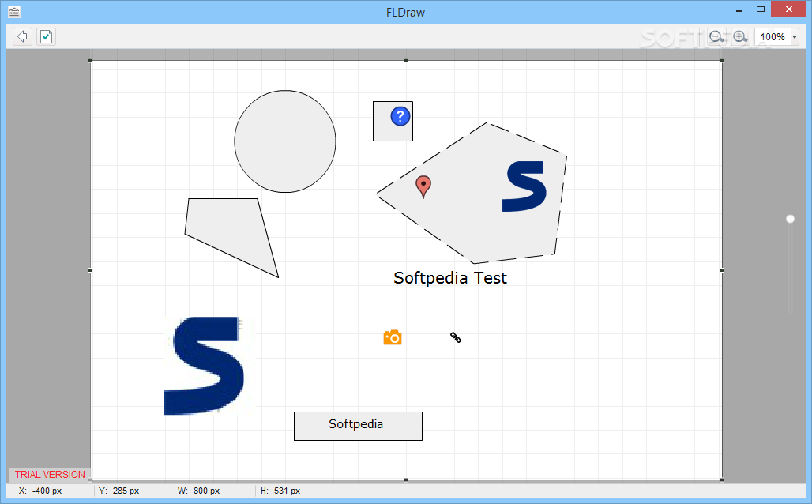The height and width of the screenshot is (504, 812).
Task: Select the square containing the question mark
Action: pos(393,121)
